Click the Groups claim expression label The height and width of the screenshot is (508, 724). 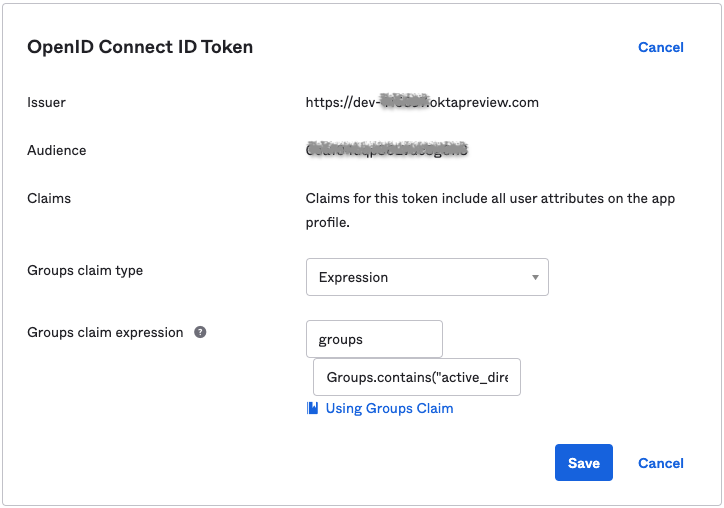point(105,333)
